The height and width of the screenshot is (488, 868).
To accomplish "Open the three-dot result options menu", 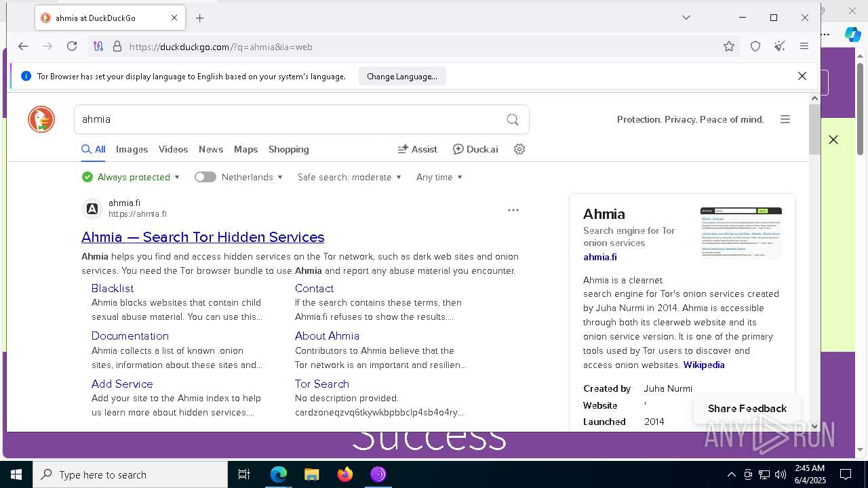I will [x=513, y=210].
